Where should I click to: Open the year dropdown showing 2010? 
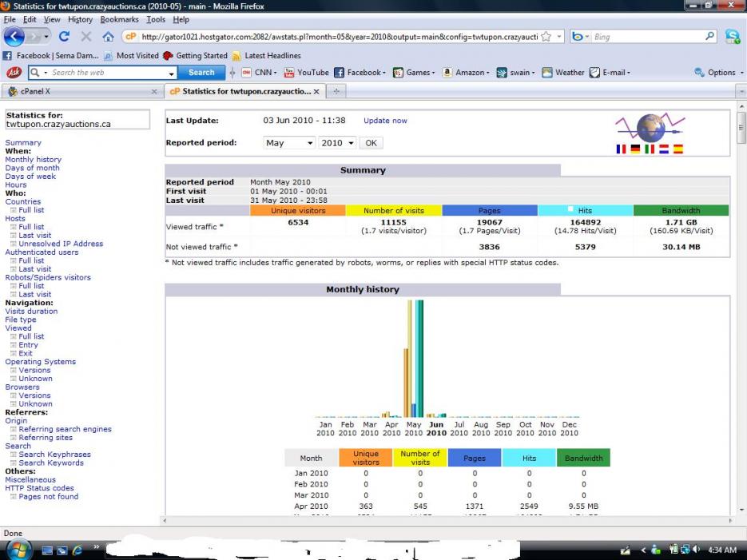[336, 143]
